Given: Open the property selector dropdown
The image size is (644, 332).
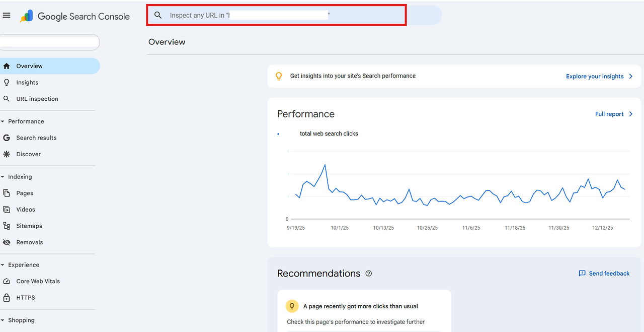Looking at the screenshot, I should pos(49,42).
